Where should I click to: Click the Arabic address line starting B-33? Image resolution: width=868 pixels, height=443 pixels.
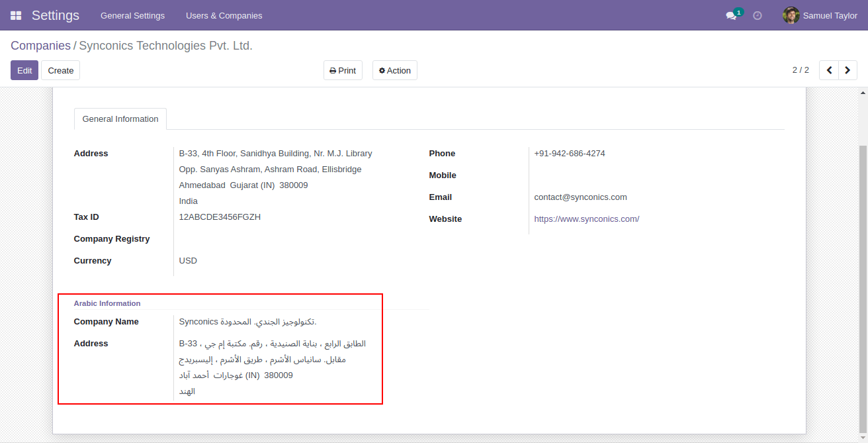(273, 344)
